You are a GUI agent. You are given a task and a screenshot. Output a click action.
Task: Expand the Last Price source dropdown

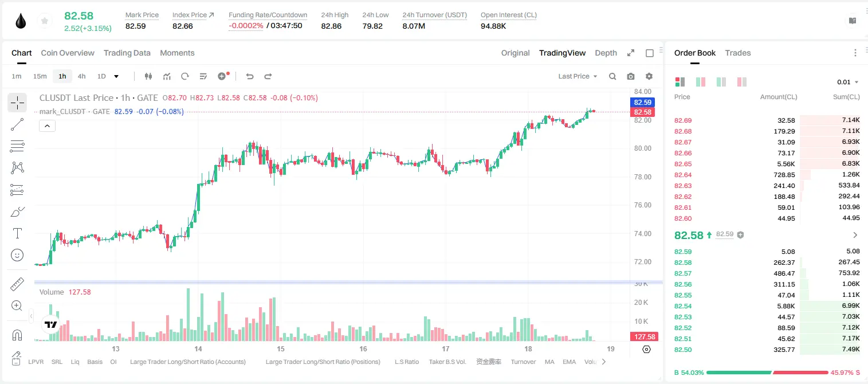click(x=578, y=76)
